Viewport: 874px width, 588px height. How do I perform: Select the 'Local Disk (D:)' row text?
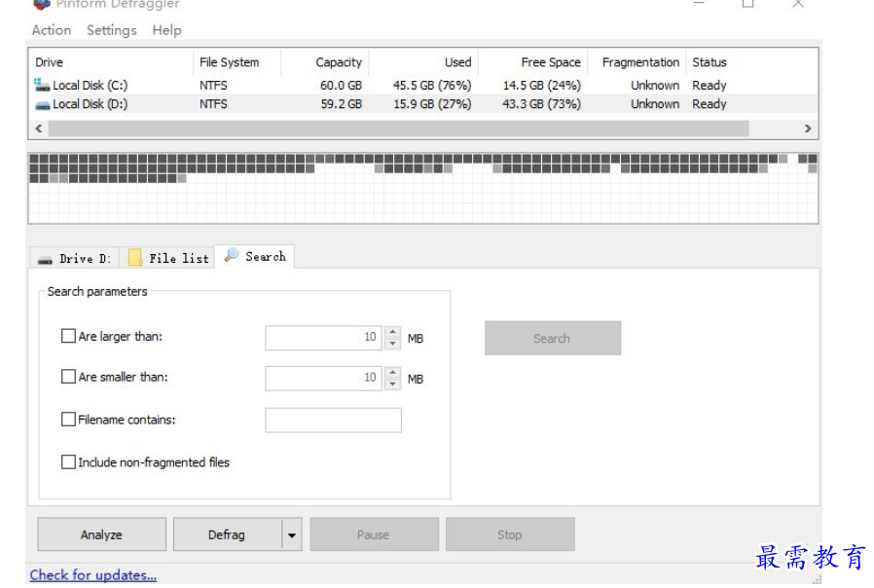pyautogui.click(x=90, y=104)
